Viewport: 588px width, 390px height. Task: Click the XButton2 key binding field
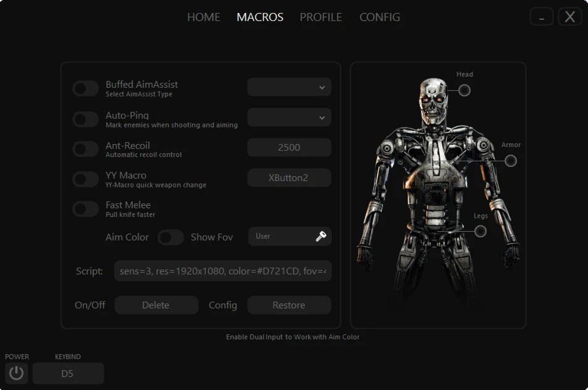click(x=289, y=177)
